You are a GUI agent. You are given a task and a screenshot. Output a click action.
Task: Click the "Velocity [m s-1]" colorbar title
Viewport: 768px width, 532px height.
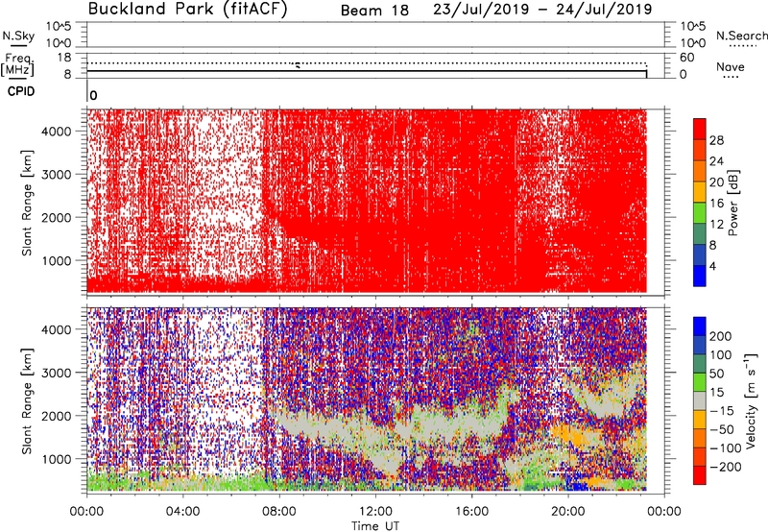coord(751,400)
